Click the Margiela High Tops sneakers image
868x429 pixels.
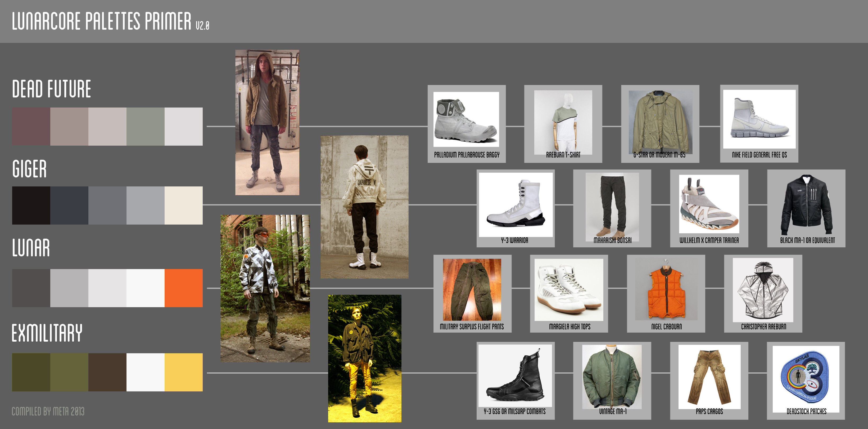click(x=568, y=289)
